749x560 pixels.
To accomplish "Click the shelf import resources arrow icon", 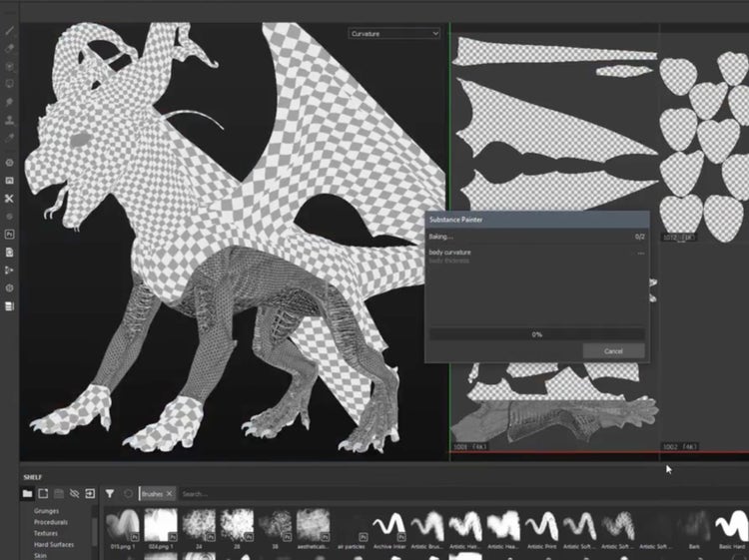I will (x=90, y=493).
